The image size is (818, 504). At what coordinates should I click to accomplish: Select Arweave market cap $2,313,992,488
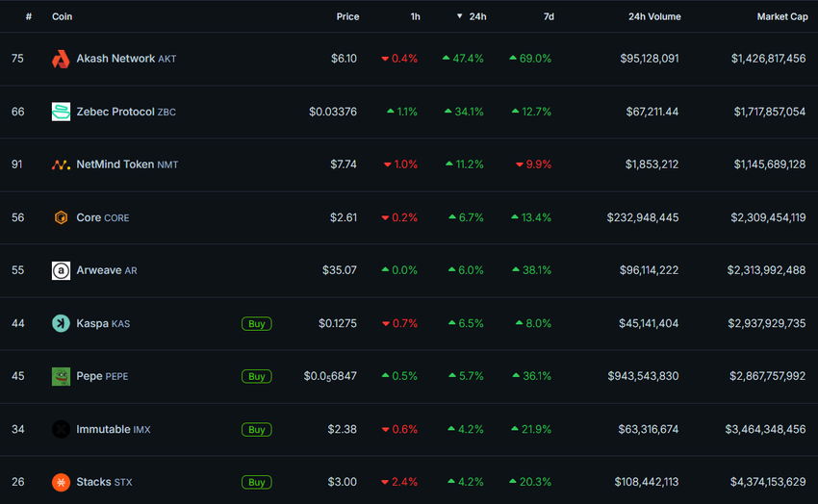click(x=766, y=270)
